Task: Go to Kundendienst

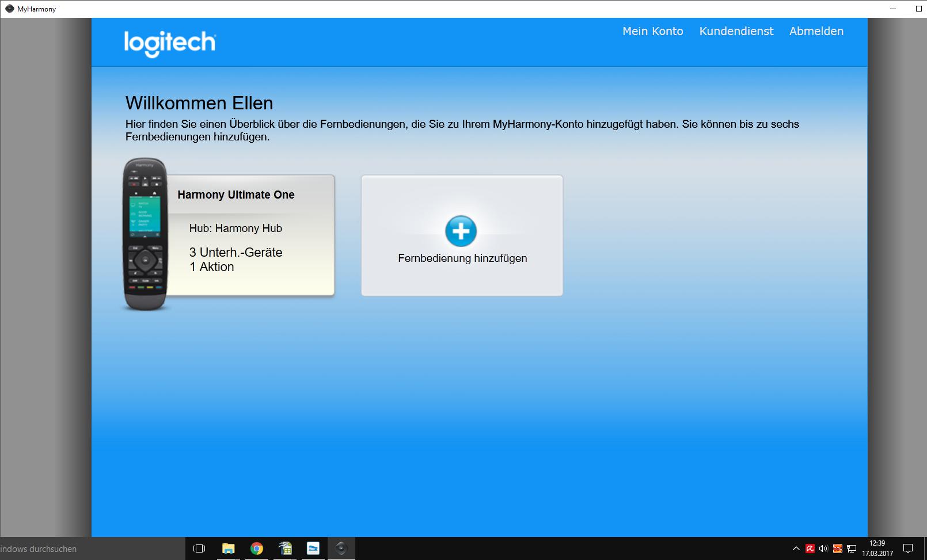Action: (x=736, y=32)
